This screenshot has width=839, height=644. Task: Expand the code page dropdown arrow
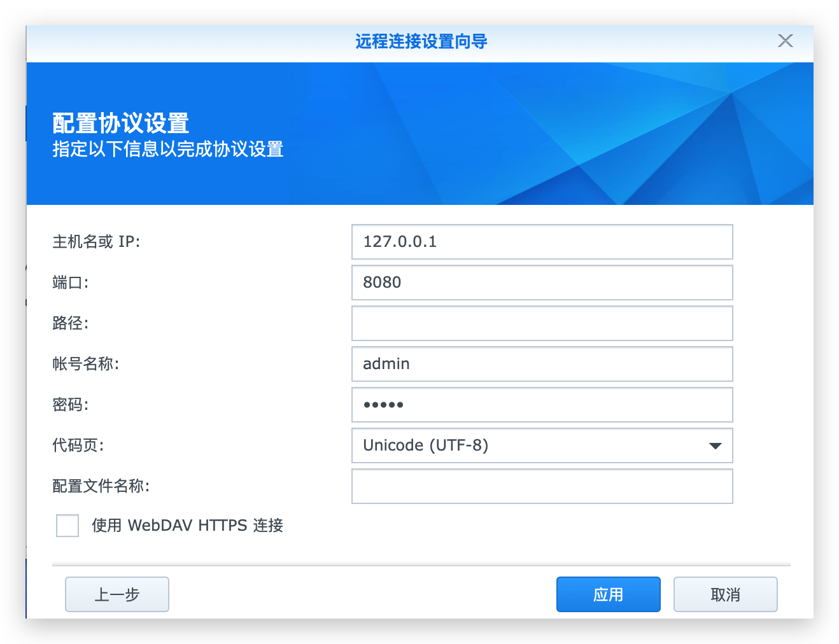(715, 445)
